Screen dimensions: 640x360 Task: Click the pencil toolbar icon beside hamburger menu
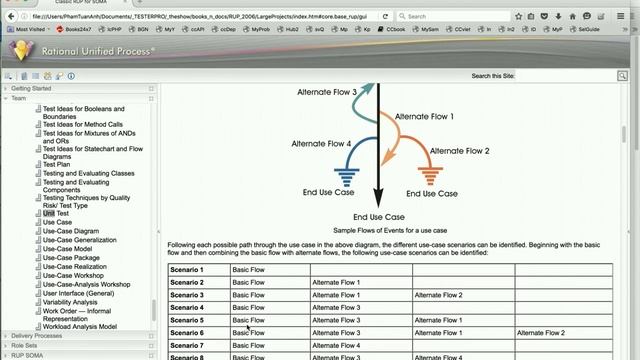coord(601,16)
